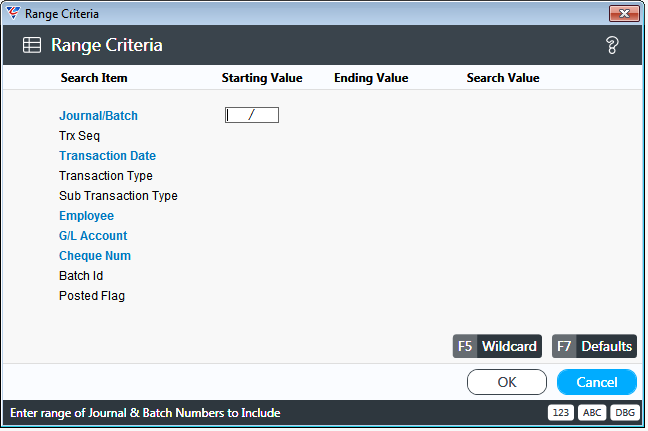Close the Range Criteria window
Viewport: 648px width, 431px height.
[x=624, y=13]
